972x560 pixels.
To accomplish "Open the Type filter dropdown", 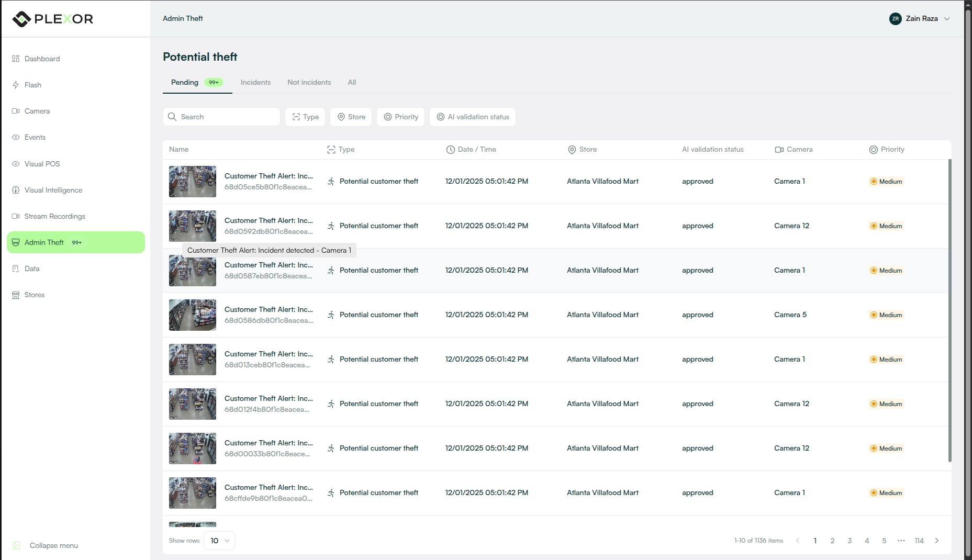I will 305,117.
